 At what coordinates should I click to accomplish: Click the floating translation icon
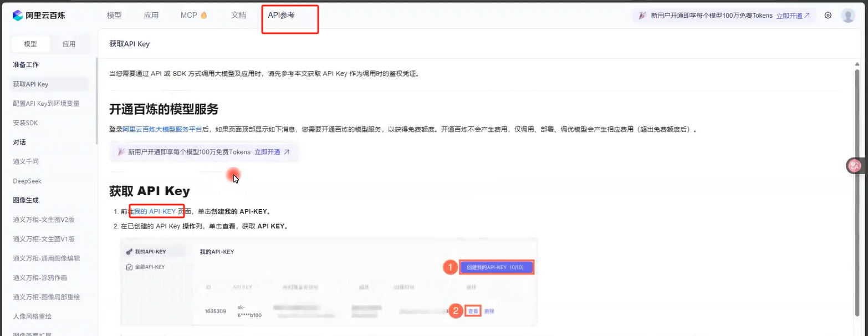[x=856, y=165]
